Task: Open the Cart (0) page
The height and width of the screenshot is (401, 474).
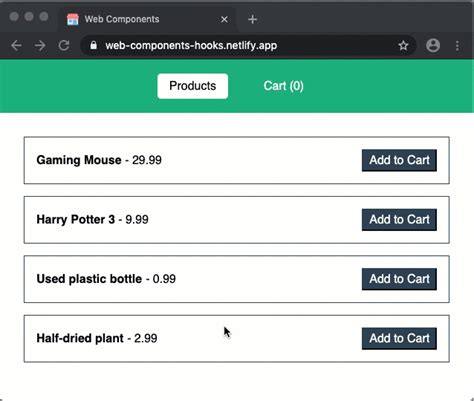Action: click(283, 86)
